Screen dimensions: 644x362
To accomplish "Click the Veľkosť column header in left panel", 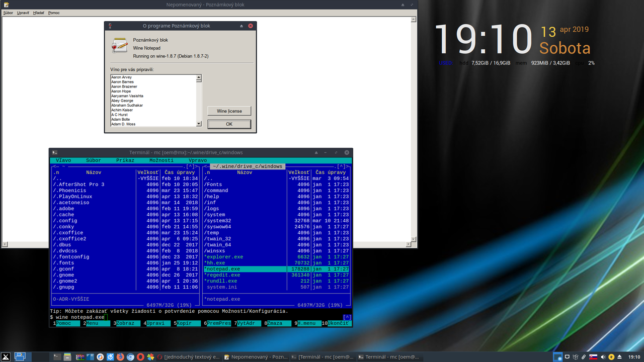I will click(x=148, y=172).
